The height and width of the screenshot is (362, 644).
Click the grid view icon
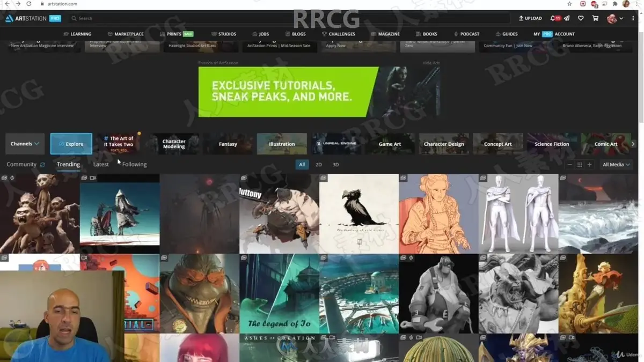pyautogui.click(x=580, y=165)
